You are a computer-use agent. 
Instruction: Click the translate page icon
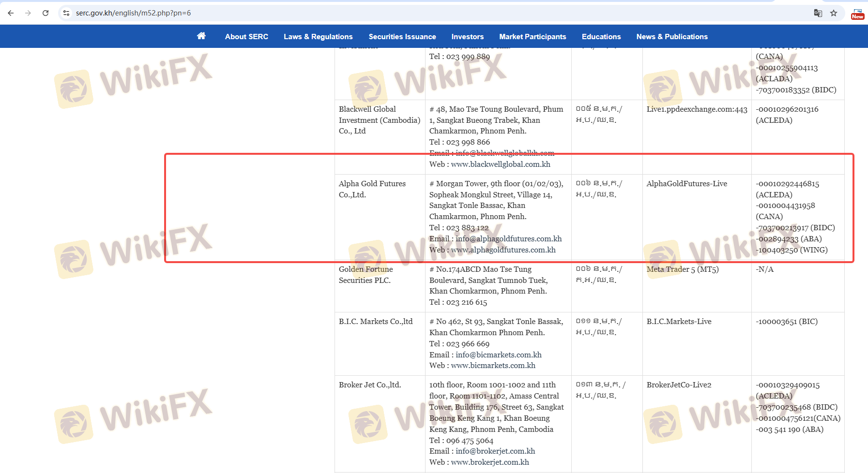818,13
